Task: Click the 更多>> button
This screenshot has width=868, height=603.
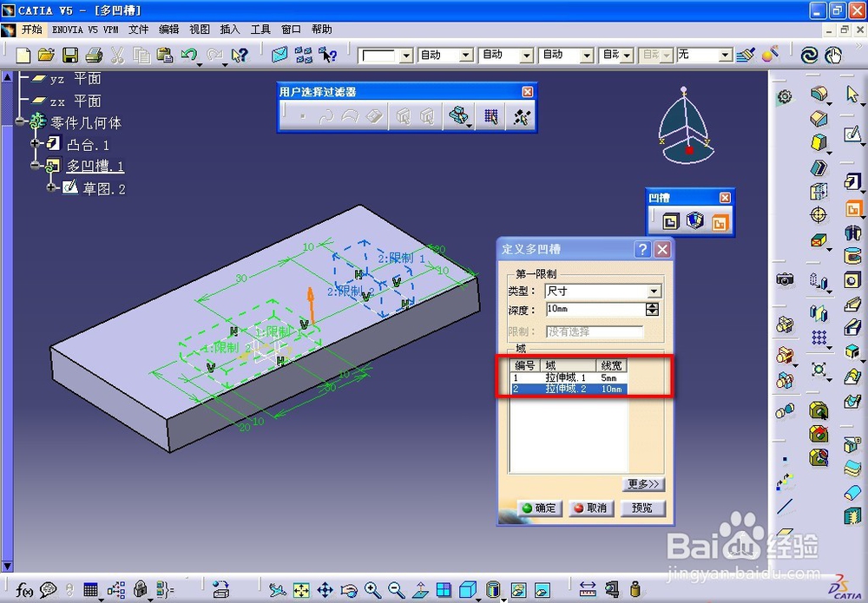Action: click(642, 484)
